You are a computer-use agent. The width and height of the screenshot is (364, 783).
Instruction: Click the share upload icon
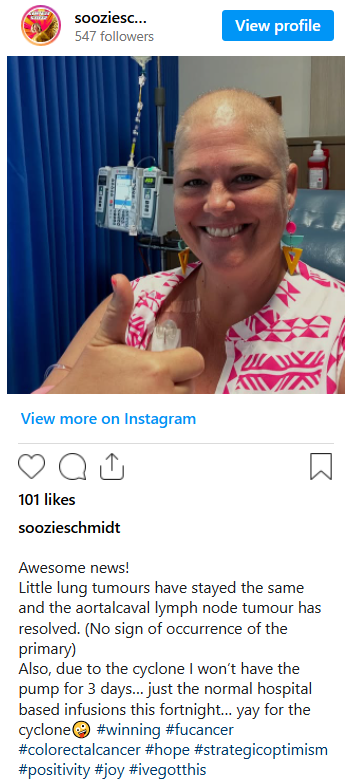(x=112, y=466)
